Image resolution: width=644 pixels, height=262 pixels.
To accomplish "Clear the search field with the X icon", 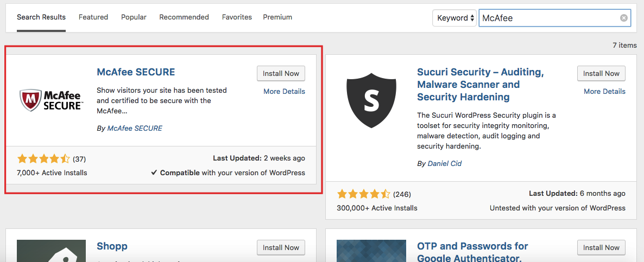I will pyautogui.click(x=623, y=18).
